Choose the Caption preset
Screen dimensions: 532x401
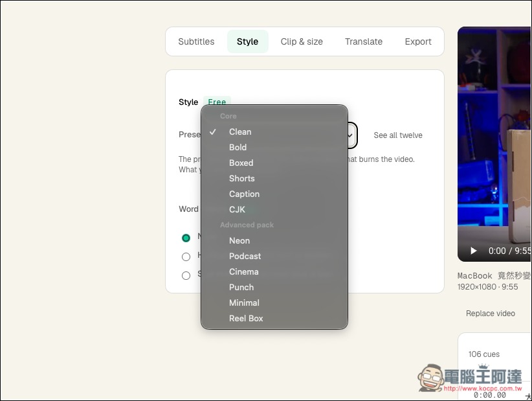coord(274,194)
